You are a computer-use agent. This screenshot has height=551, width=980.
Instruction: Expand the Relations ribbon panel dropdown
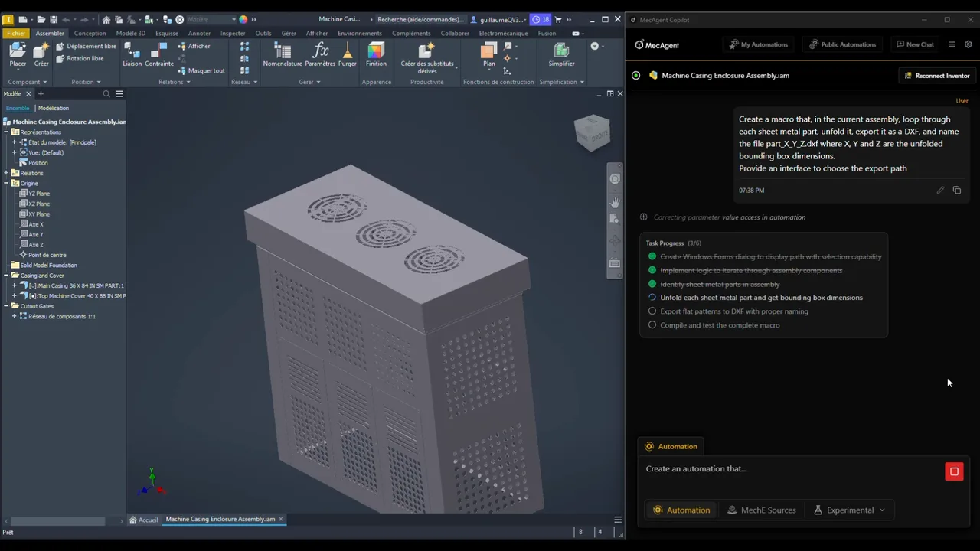coord(175,82)
